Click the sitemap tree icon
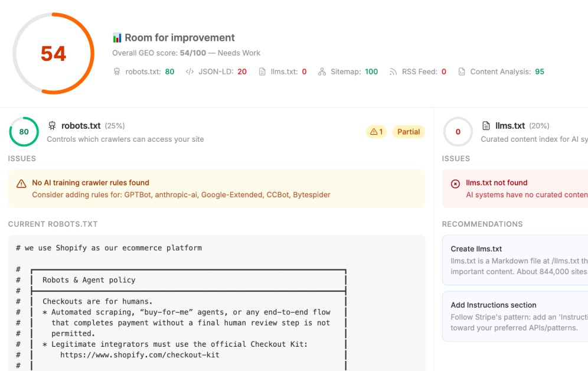Viewport: 588px width, 371px height. [322, 71]
